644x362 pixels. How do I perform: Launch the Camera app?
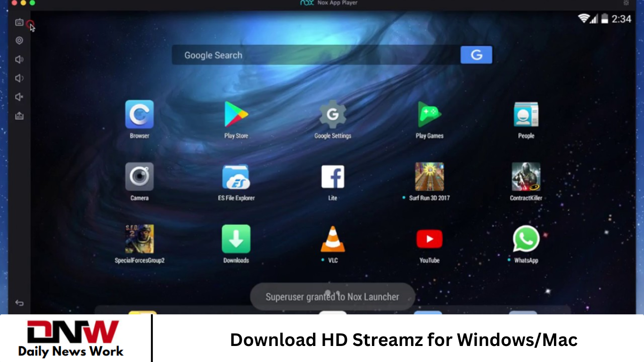point(140,177)
